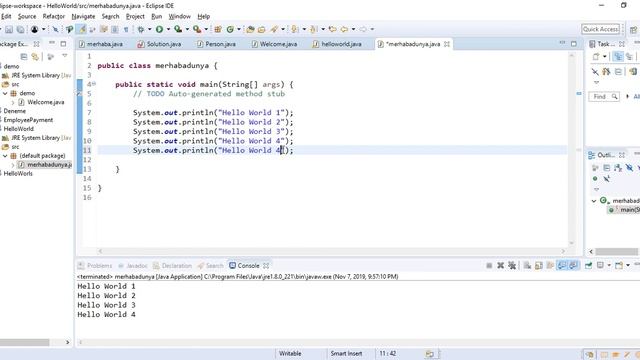Click the Open Task folder icon
The width and height of the screenshot is (640, 360).
click(x=262, y=29)
